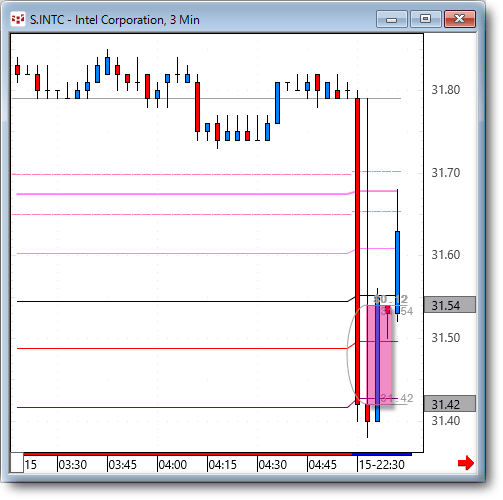The width and height of the screenshot is (503, 500).
Task: Click the 15-22:30 date time label
Action: point(382,464)
